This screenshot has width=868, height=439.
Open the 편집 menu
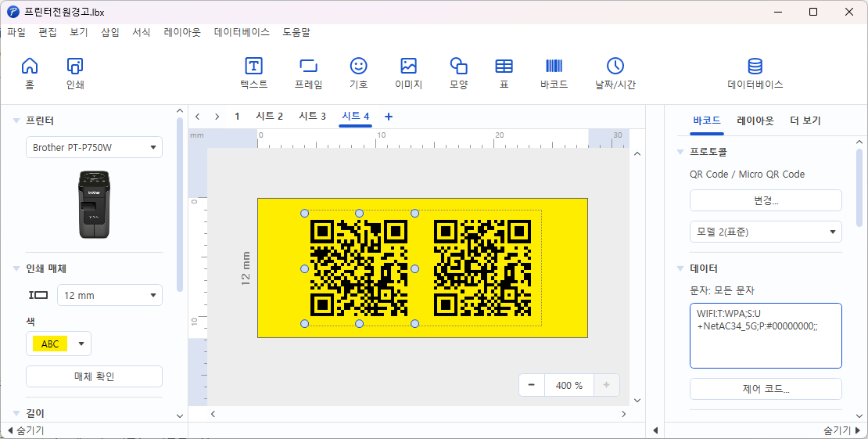click(x=48, y=32)
